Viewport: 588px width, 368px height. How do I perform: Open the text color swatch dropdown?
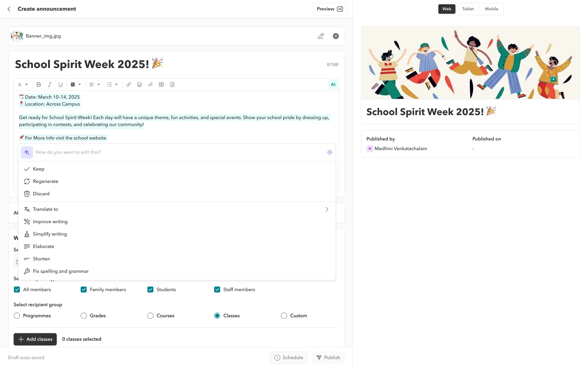76,84
